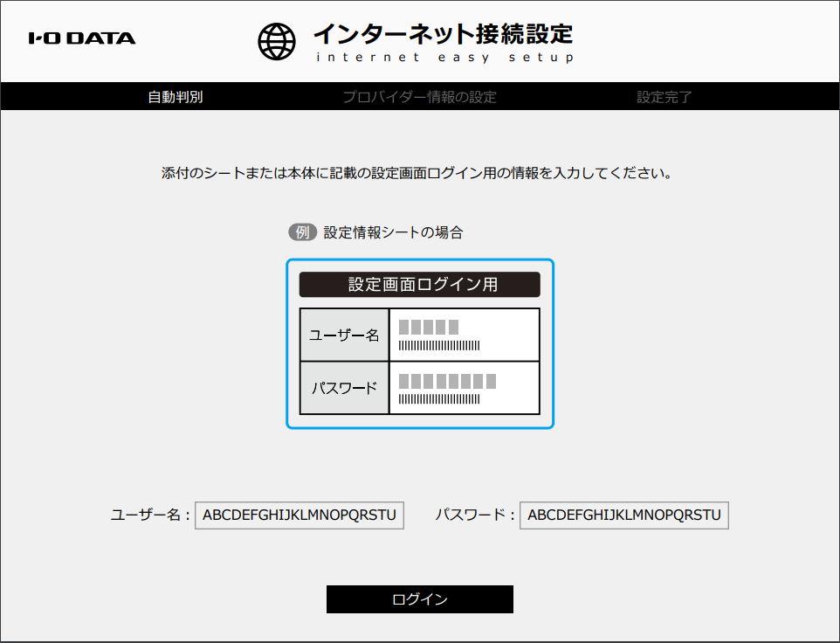Click the blue-bordered example sheet card
840x643 pixels.
pyautogui.click(x=420, y=343)
